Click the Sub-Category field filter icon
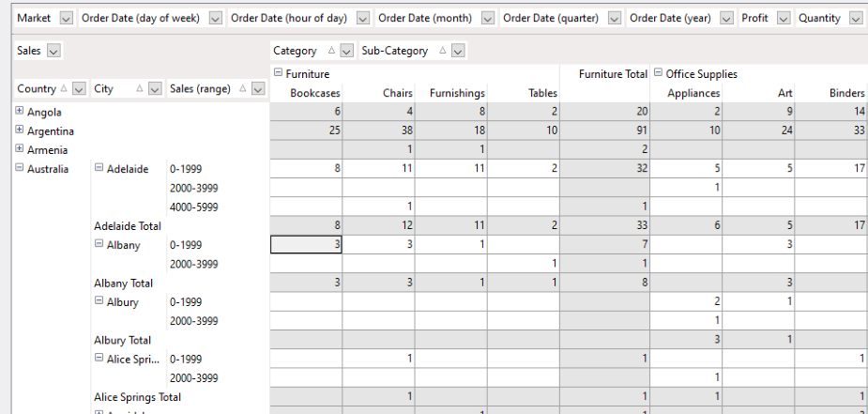 458,51
